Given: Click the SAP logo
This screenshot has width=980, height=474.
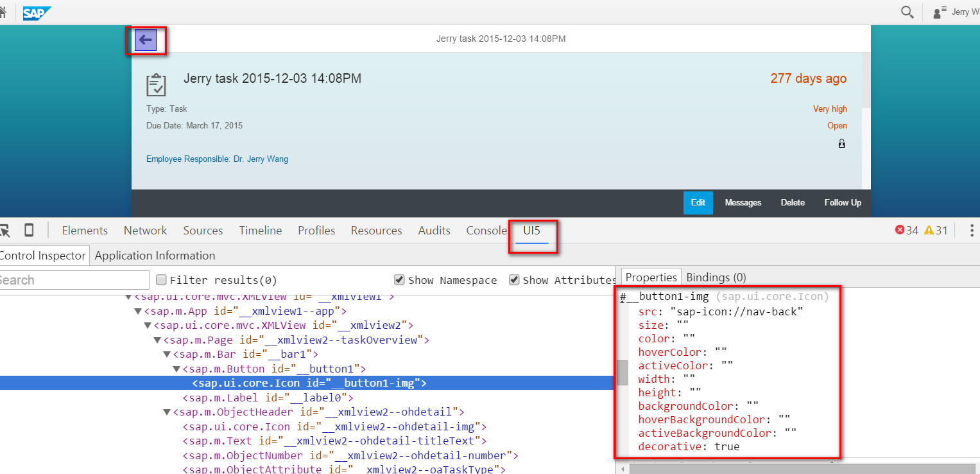Looking at the screenshot, I should point(37,13).
